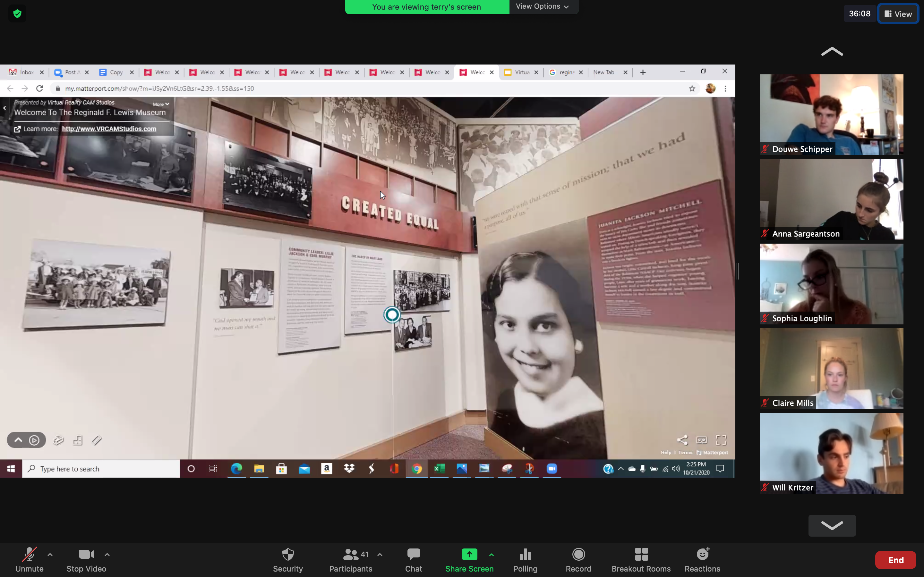Expand the View Options dropdown
Screen dimensions: 924x577
[543, 6]
